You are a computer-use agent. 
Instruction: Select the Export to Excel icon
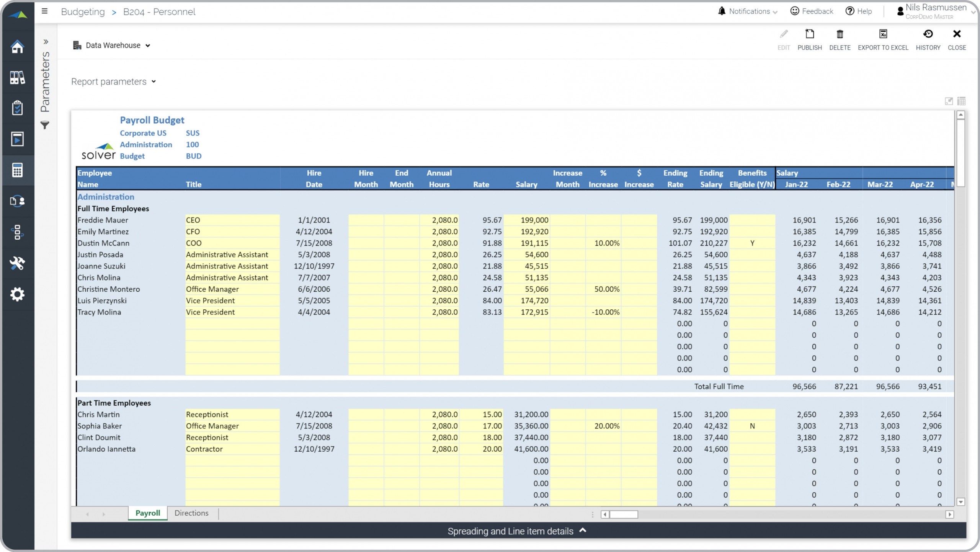click(x=883, y=34)
